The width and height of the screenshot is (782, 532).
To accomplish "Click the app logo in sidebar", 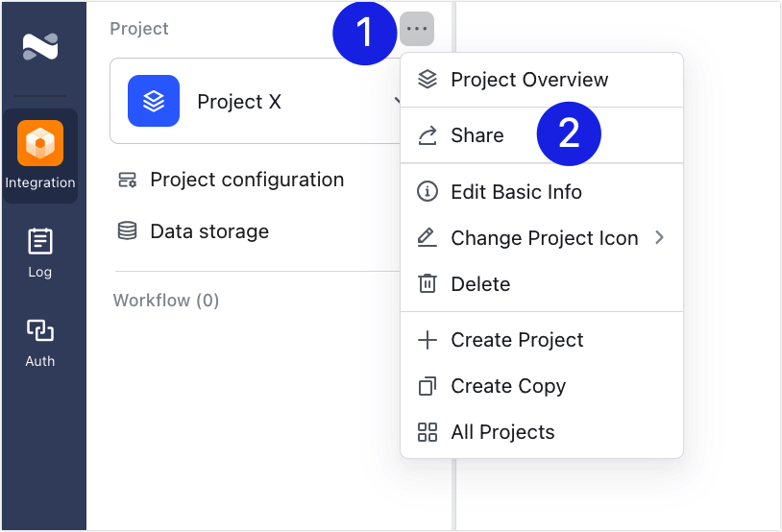I will 40,46.
